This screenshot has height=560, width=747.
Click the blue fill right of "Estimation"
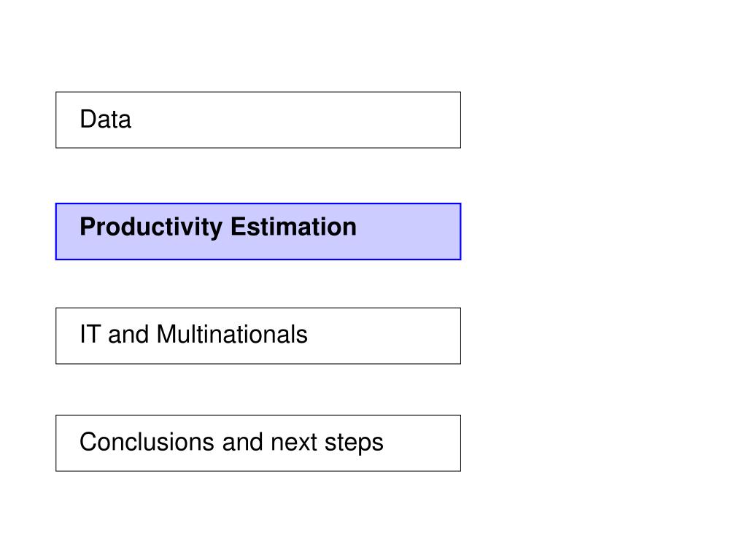pyautogui.click(x=409, y=231)
